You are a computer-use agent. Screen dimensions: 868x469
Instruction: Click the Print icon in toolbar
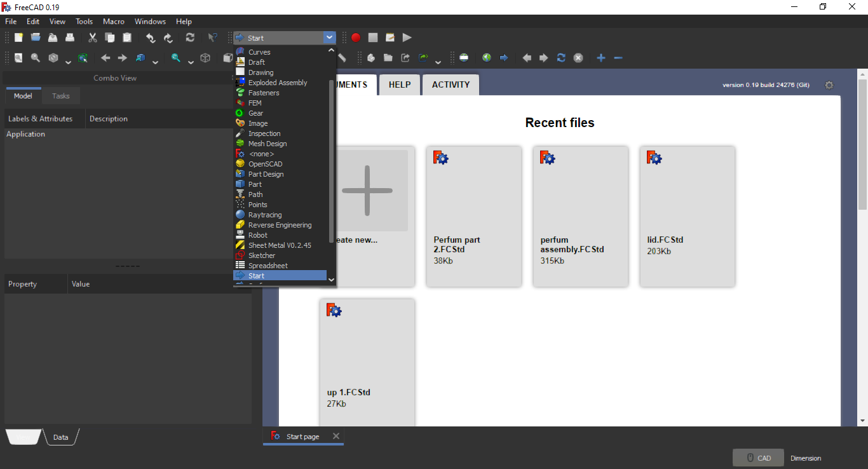coord(70,37)
